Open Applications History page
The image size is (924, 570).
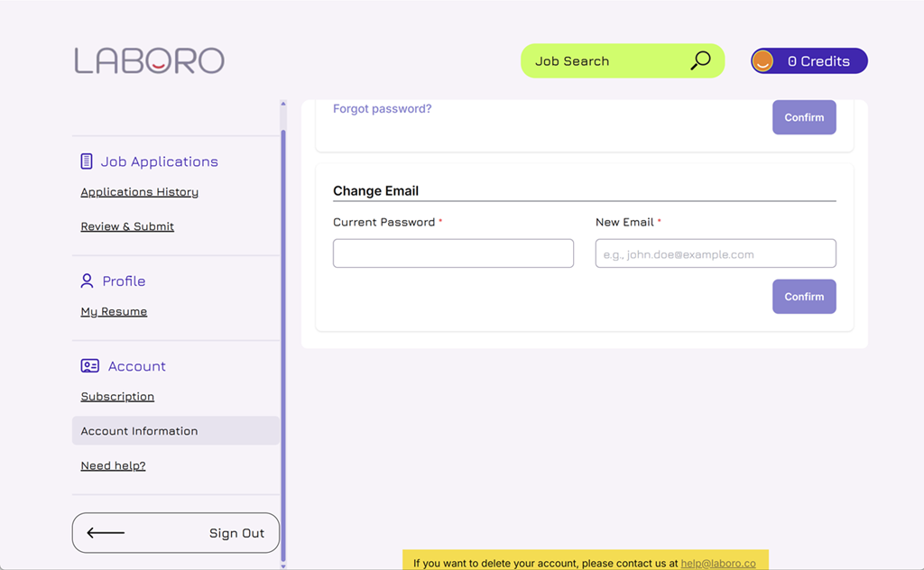coord(139,192)
